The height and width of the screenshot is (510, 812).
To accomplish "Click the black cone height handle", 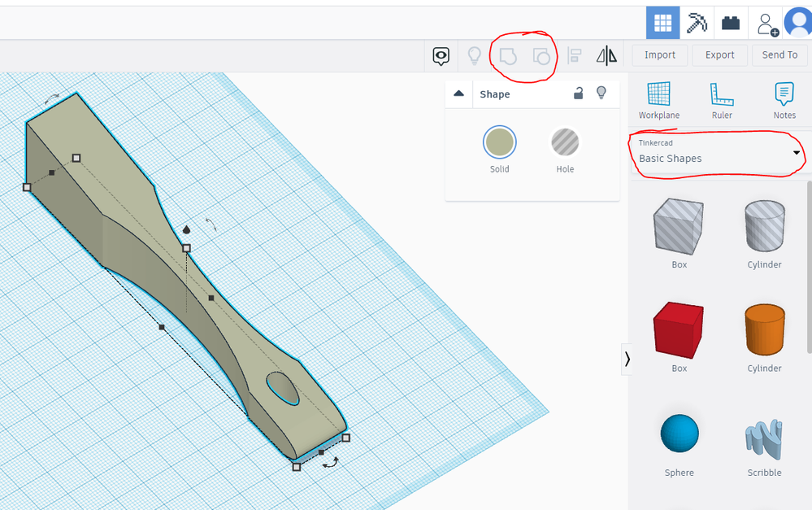I will (x=186, y=229).
